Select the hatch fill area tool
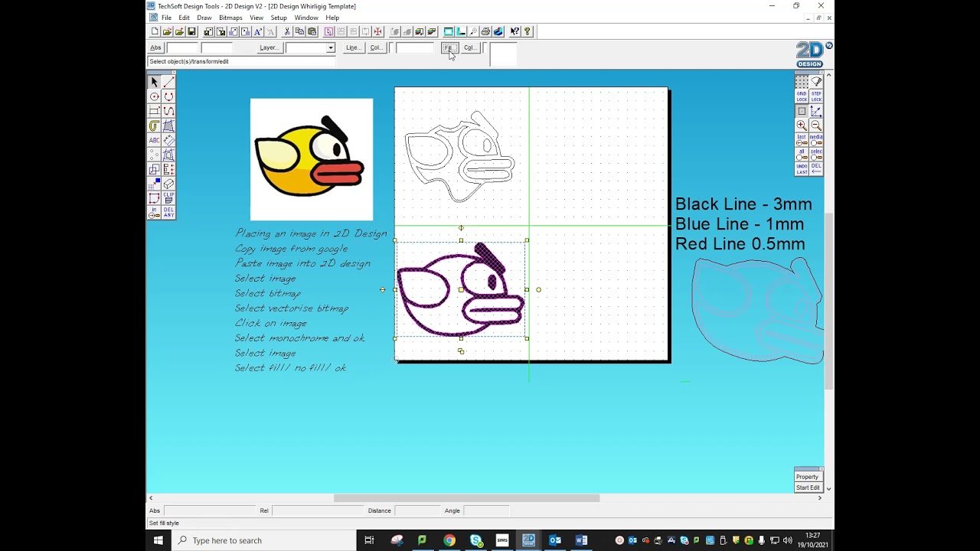Viewport: 980px width, 551px height. (168, 126)
